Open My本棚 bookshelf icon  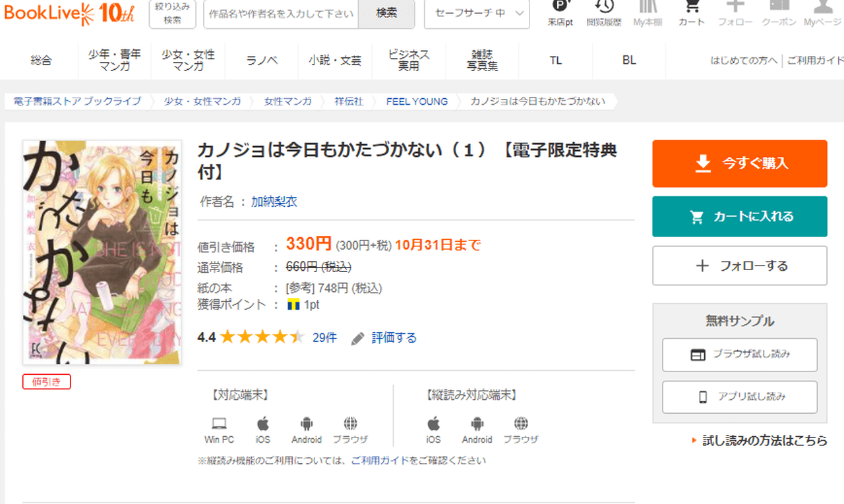point(648,8)
